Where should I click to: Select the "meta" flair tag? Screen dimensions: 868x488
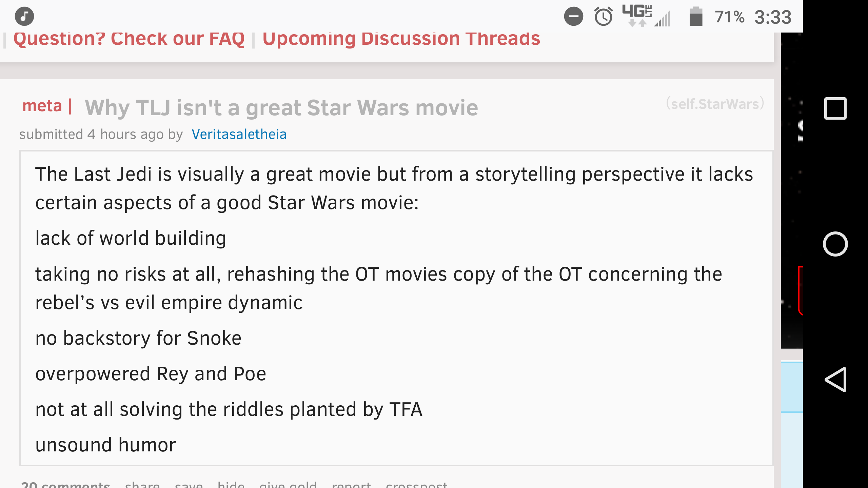(42, 106)
